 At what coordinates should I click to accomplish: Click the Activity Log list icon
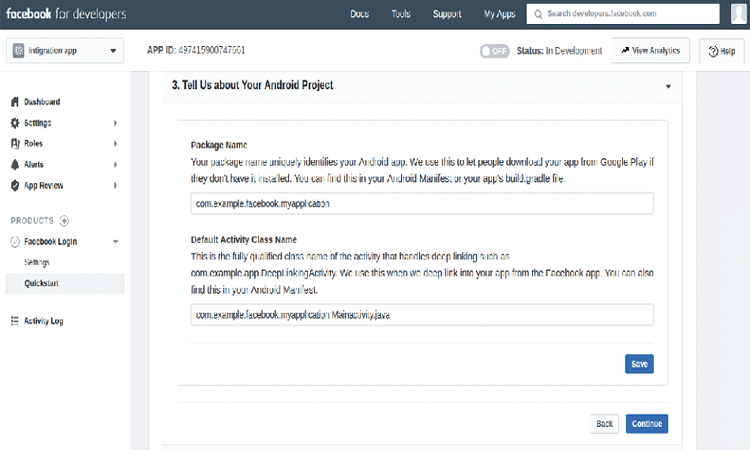[14, 321]
